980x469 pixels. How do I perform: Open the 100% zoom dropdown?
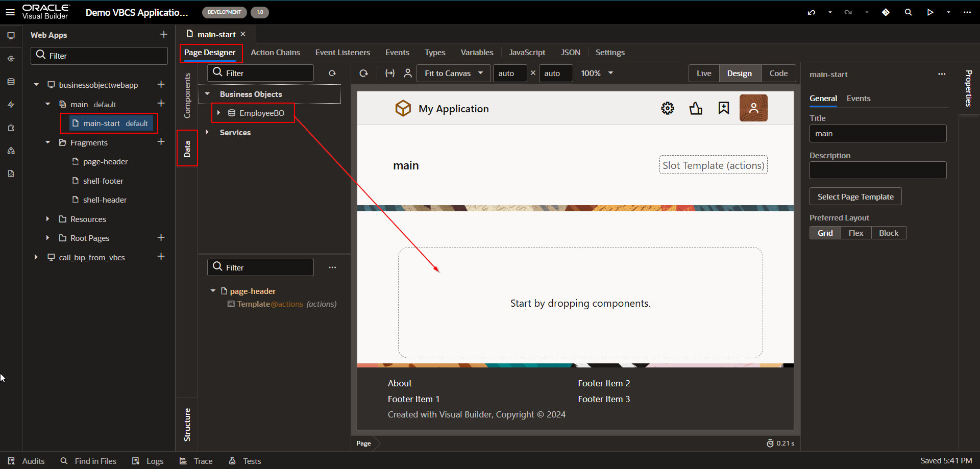[x=597, y=73]
